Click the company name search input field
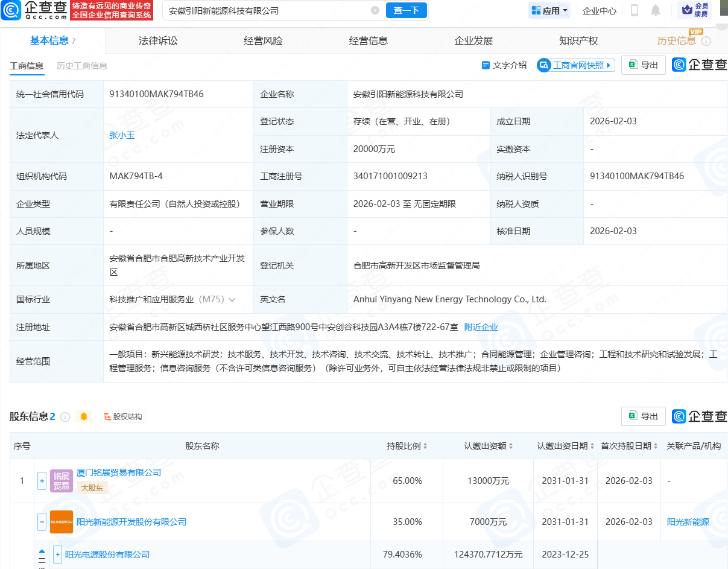The width and height of the screenshot is (728, 569). click(265, 10)
